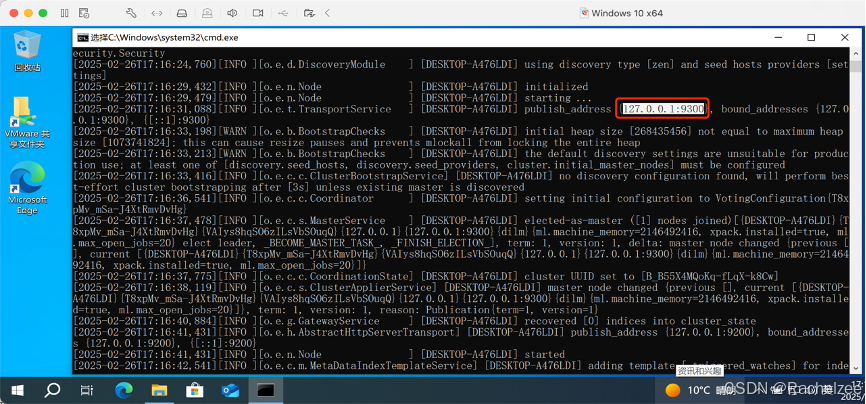Open virtual machine settings wrench icon
This screenshot has height=404, width=866.
pyautogui.click(x=131, y=13)
